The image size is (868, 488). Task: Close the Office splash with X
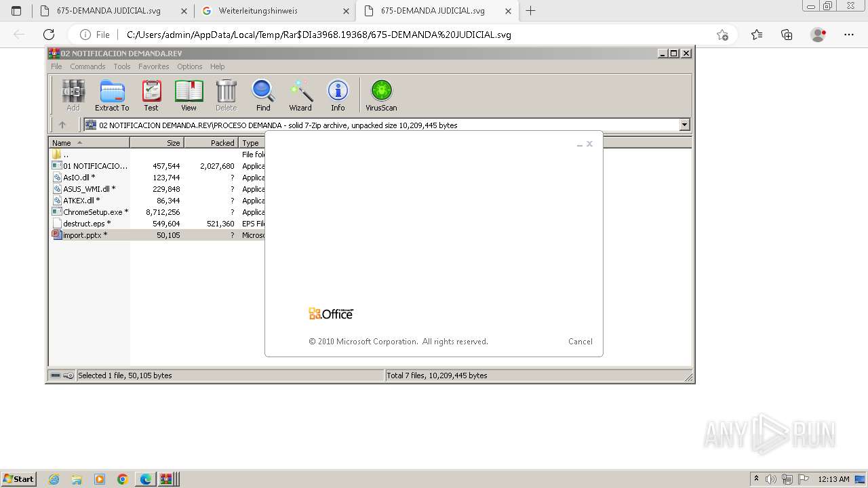point(590,144)
